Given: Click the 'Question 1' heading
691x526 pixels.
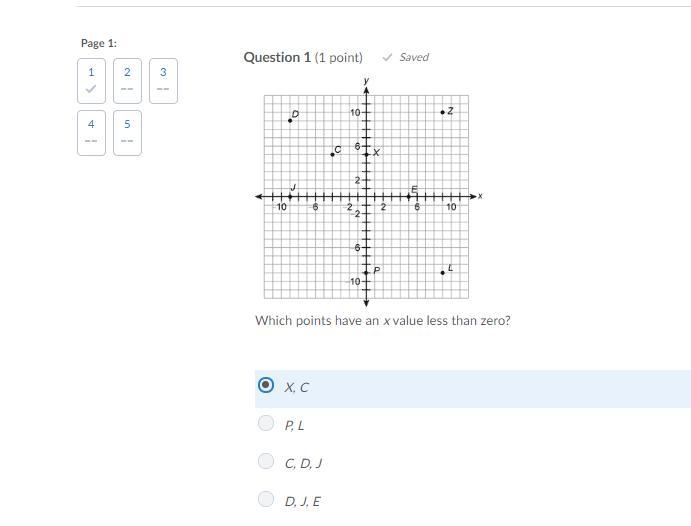Looking at the screenshot, I should pyautogui.click(x=277, y=57).
